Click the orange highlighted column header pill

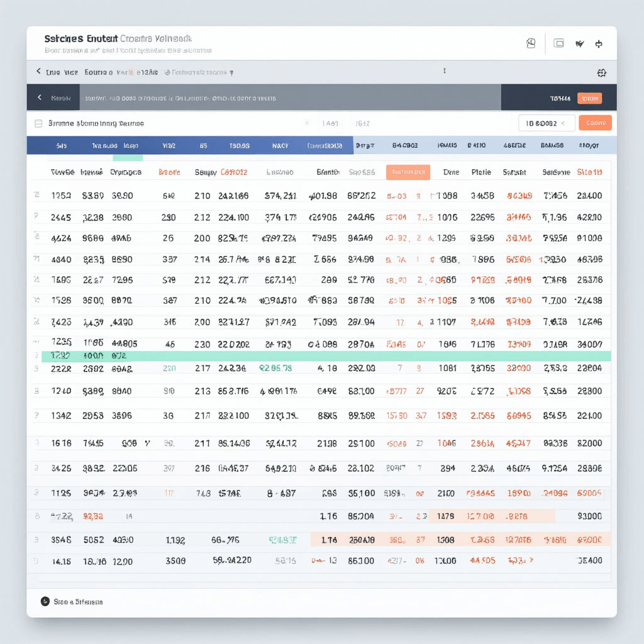408,172
